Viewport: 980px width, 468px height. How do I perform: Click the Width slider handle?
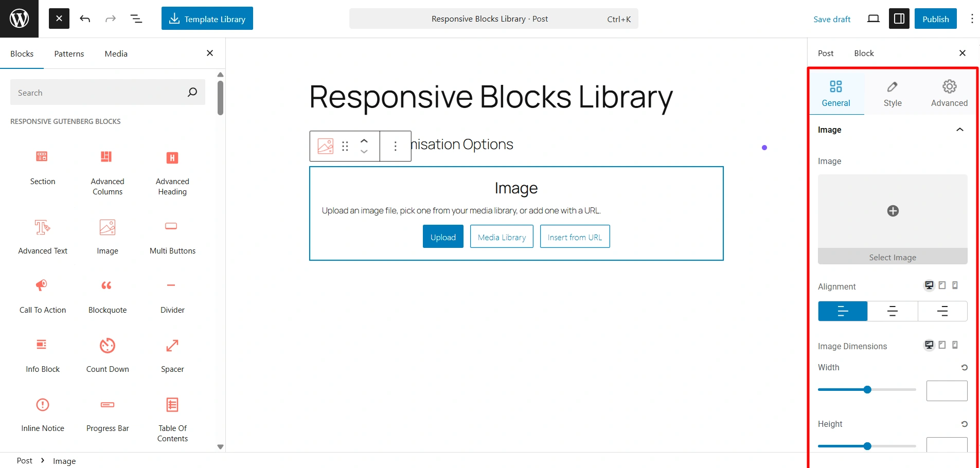[x=867, y=389]
